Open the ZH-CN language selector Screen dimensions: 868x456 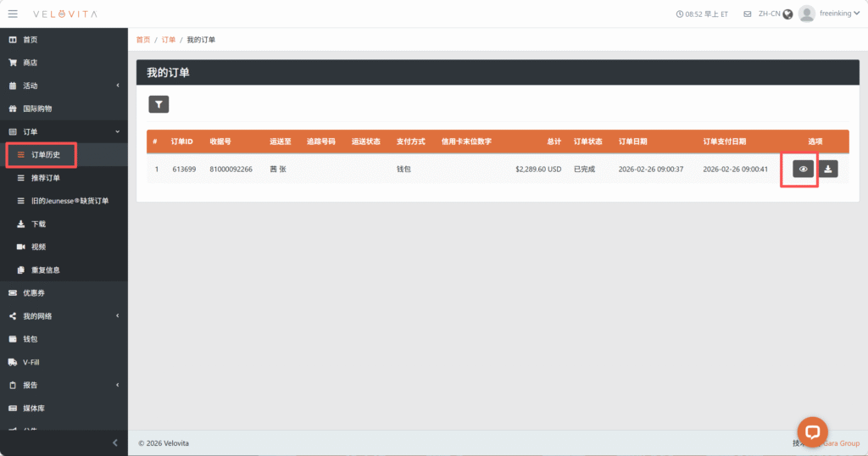(775, 14)
